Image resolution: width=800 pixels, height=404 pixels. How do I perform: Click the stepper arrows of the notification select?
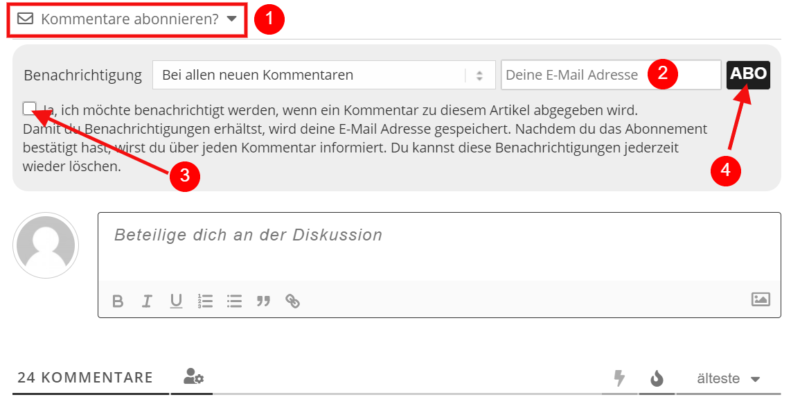[480, 75]
